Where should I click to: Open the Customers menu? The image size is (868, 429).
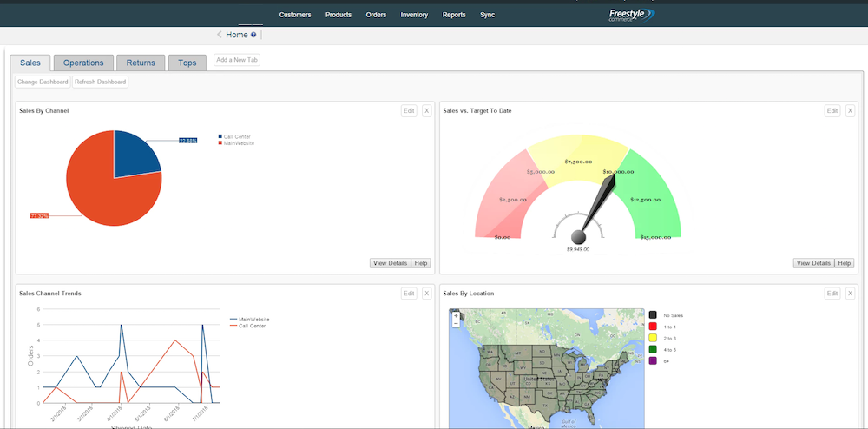click(x=295, y=15)
